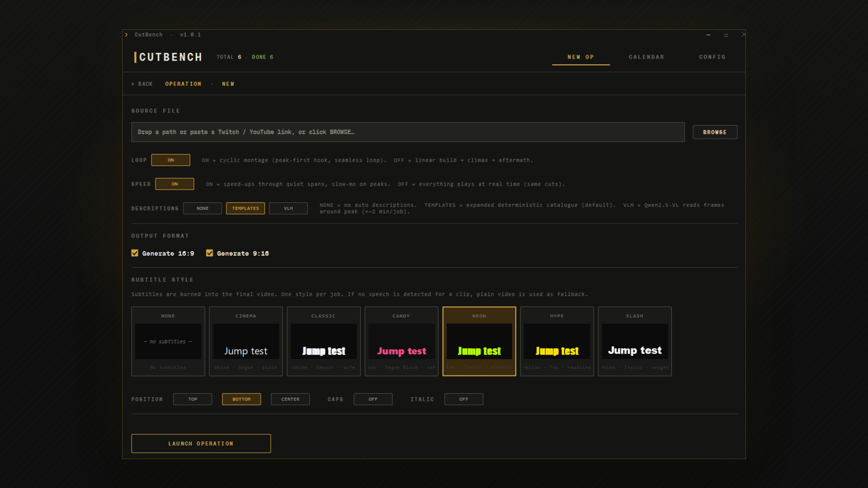Image resolution: width=868 pixels, height=488 pixels.
Task: Select TEMPLATES for descriptions
Action: pos(245,208)
